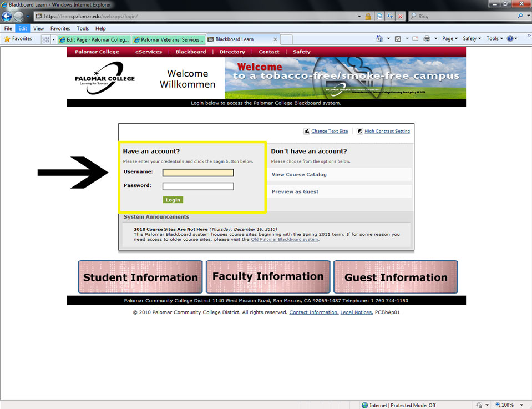Click the green Login button
Screen dimensions: 532x409
click(173, 200)
